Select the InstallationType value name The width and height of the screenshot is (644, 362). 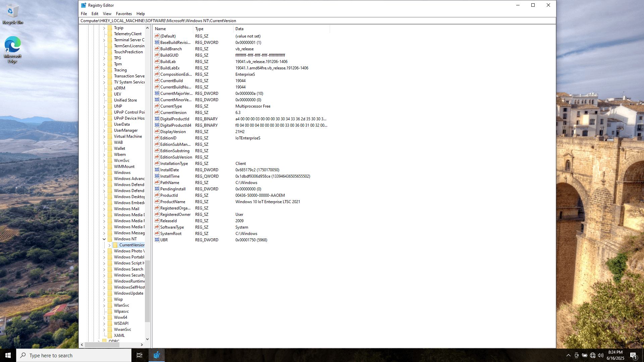(x=174, y=164)
